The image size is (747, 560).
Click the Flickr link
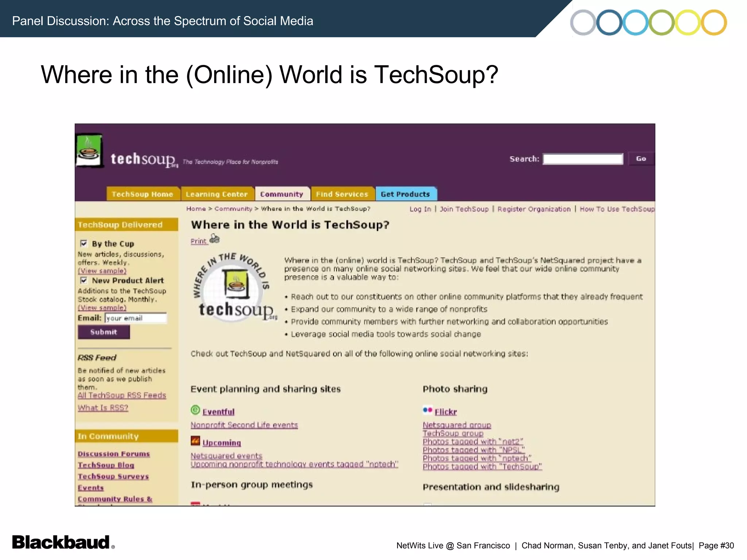[446, 412]
